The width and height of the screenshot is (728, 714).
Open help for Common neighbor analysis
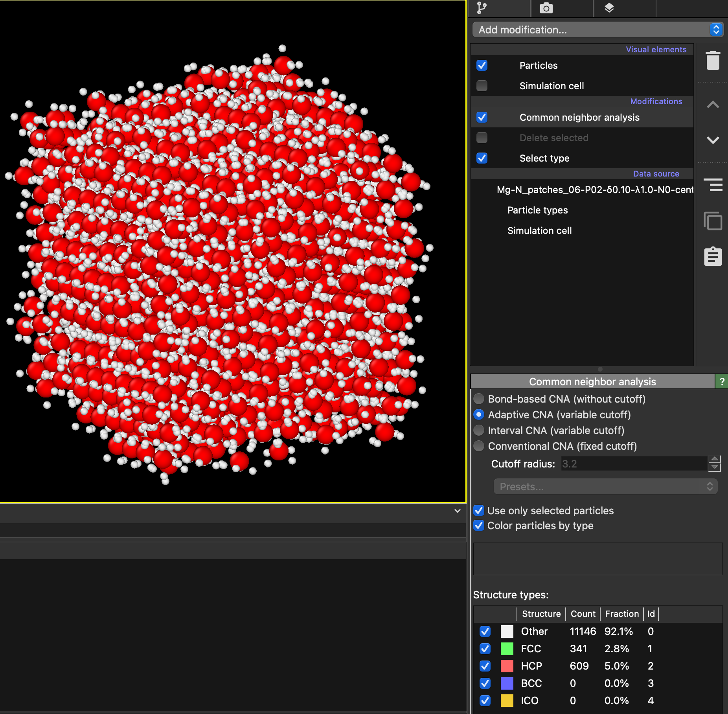722,381
